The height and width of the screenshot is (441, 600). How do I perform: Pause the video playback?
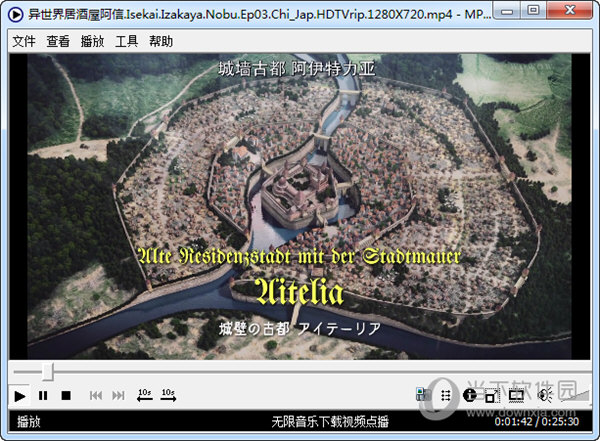pos(43,395)
